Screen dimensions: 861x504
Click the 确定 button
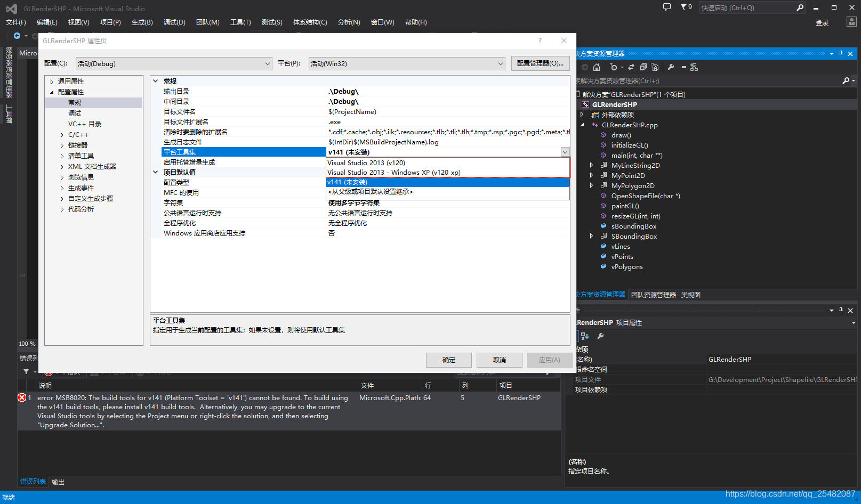point(449,360)
